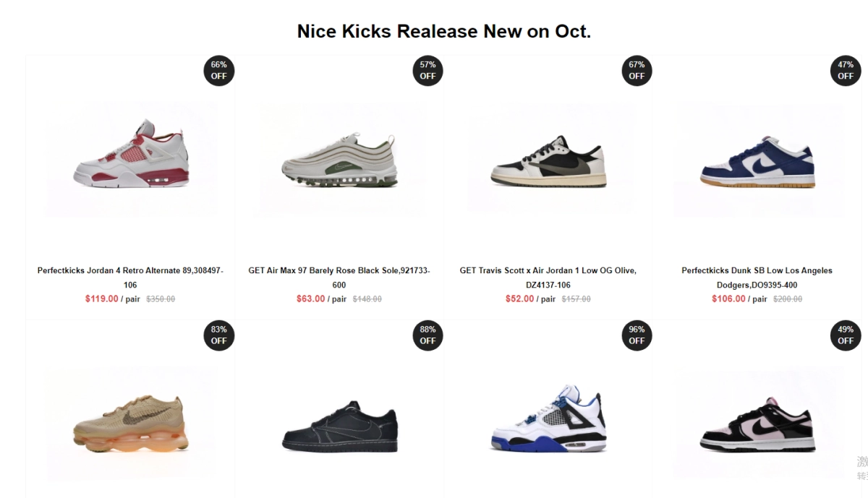Open the Jordan 4 Retro Alternate product link
Viewport: 868px width, 498px height.
point(130,277)
